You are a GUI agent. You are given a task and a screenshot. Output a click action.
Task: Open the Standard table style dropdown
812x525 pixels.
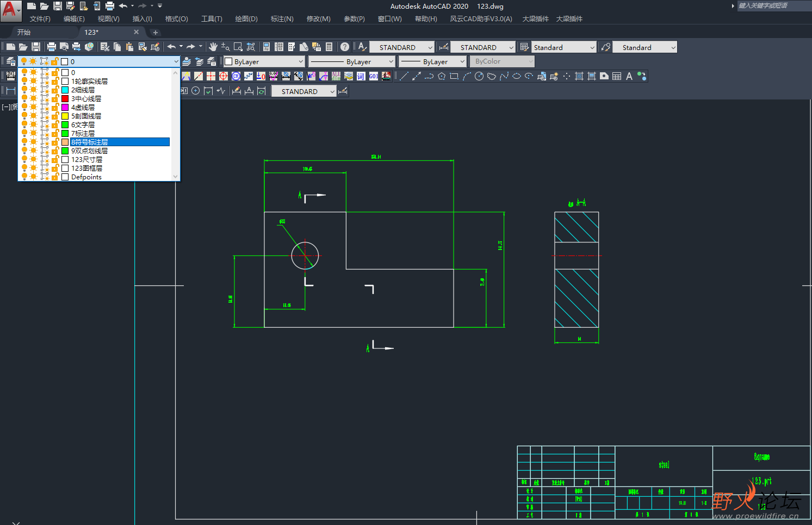(592, 47)
